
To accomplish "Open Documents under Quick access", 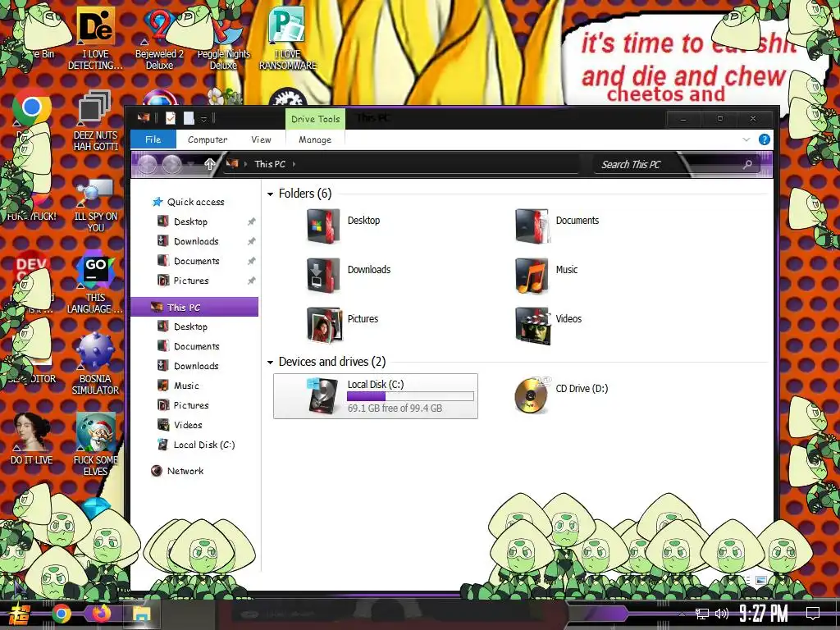I will tap(196, 261).
